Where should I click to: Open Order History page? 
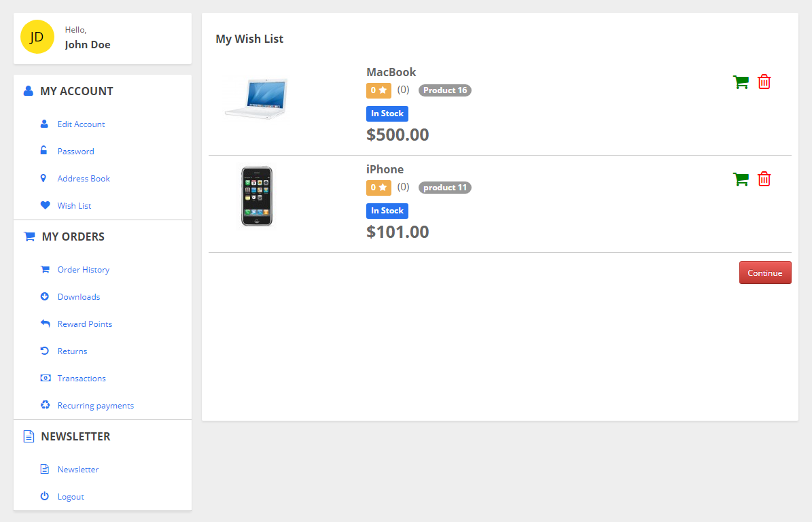point(84,270)
